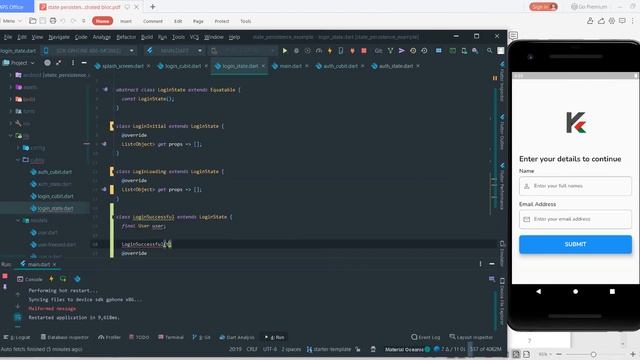Image resolution: width=640 pixels, height=360 pixels.
Task: Click the UTF-8 encoding in status bar
Action: click(x=270, y=349)
